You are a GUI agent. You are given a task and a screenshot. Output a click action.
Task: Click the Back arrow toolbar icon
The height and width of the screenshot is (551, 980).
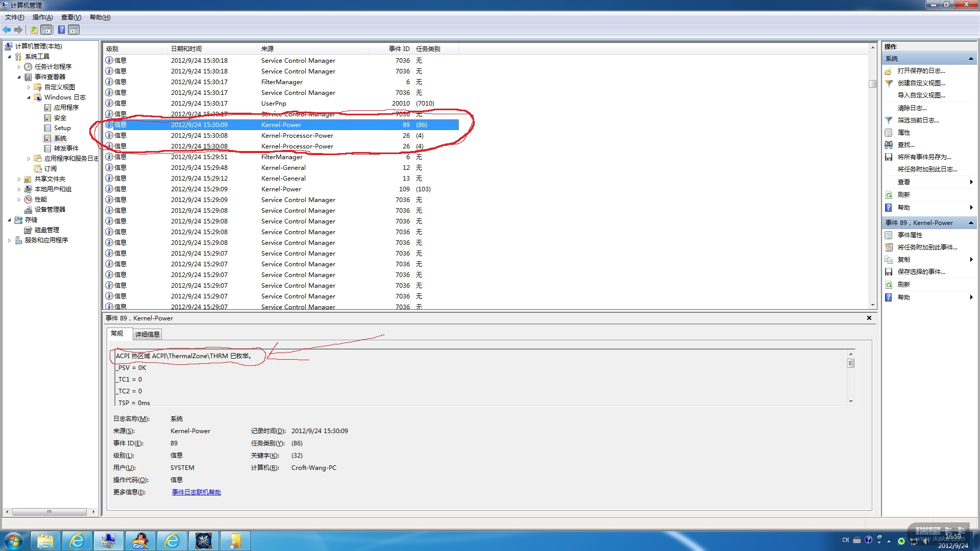pos(7,30)
